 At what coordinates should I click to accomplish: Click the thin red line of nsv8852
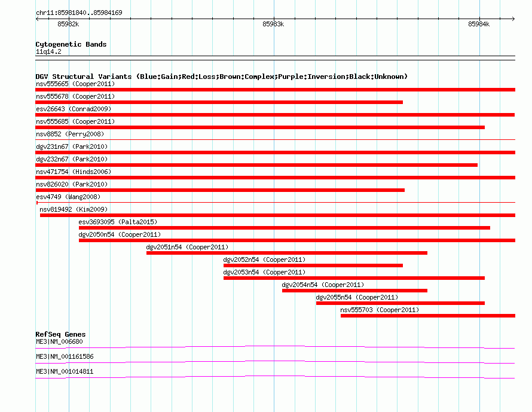tap(275, 139)
